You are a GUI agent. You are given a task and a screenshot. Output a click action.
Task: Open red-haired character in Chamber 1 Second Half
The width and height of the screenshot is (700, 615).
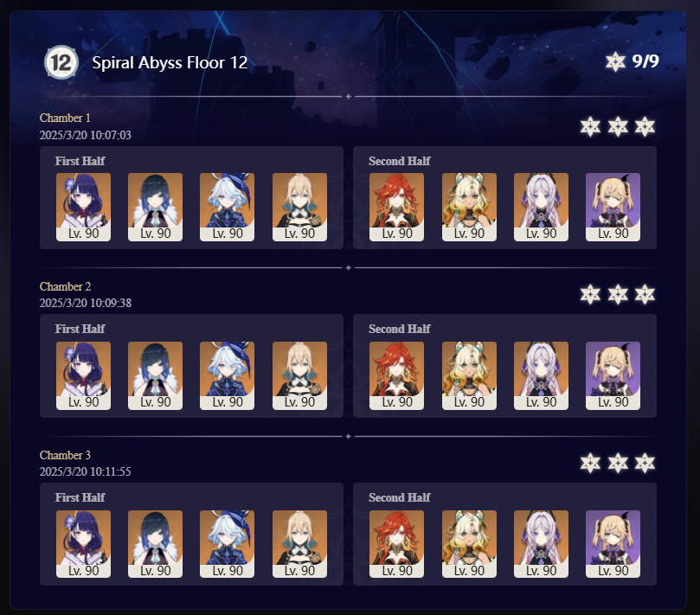pos(396,207)
